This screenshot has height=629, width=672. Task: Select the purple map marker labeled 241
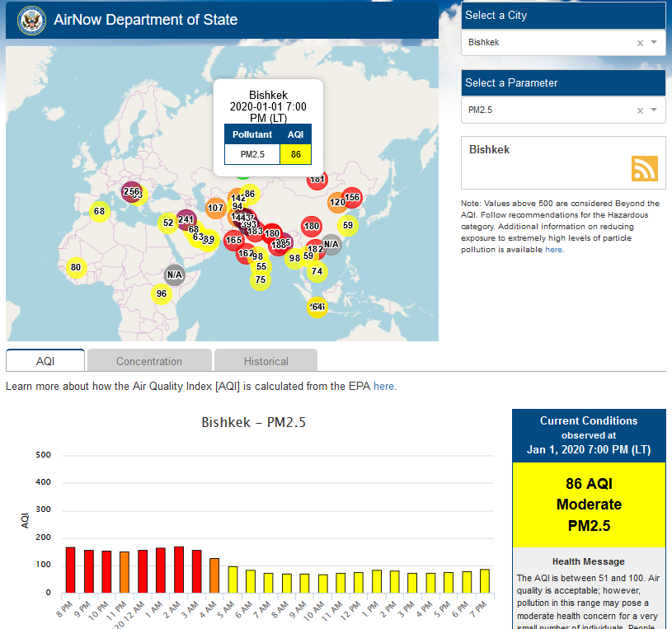coord(186,219)
